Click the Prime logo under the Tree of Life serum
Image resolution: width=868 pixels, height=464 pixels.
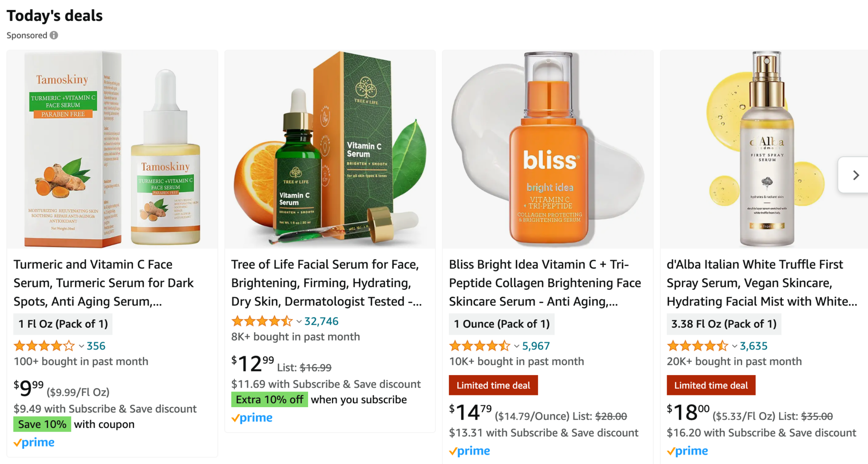252,418
